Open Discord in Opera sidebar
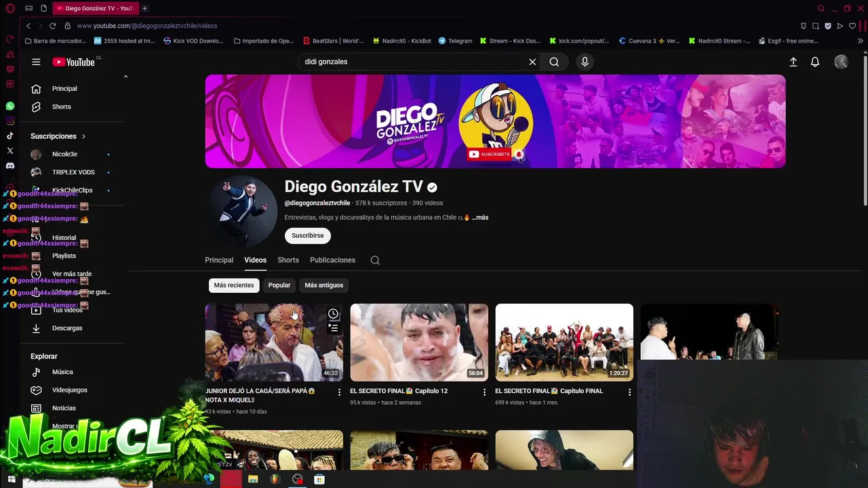 [9, 165]
